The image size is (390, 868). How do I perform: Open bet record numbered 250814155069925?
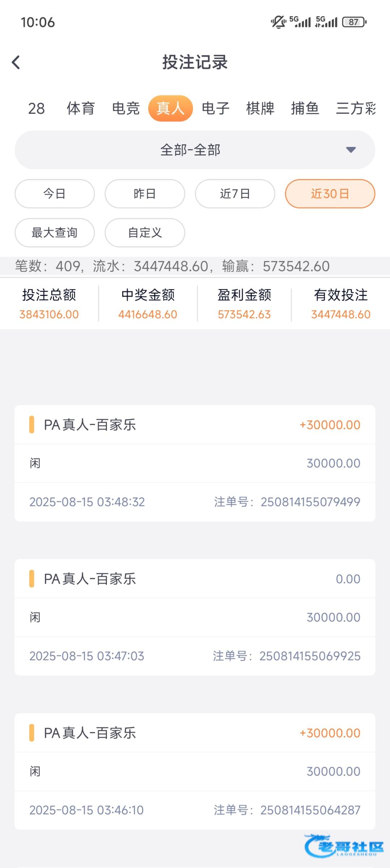pyautogui.click(x=194, y=617)
